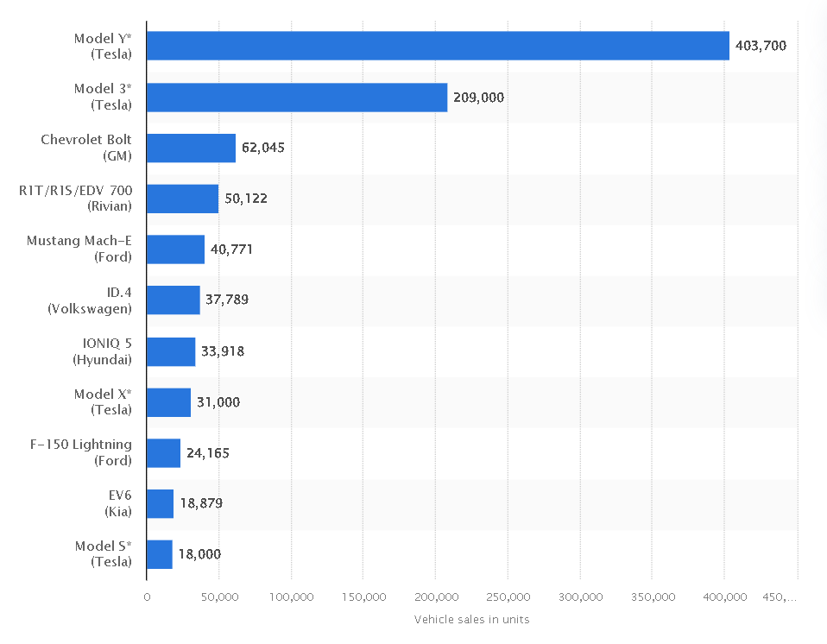Click the 'EV6 (Kia)' axis label
The image size is (827, 644).
118,503
